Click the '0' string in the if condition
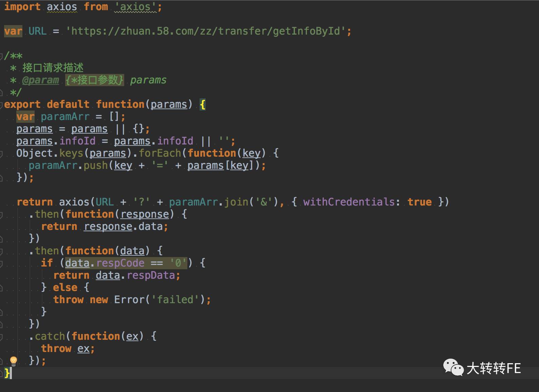 [x=178, y=263]
